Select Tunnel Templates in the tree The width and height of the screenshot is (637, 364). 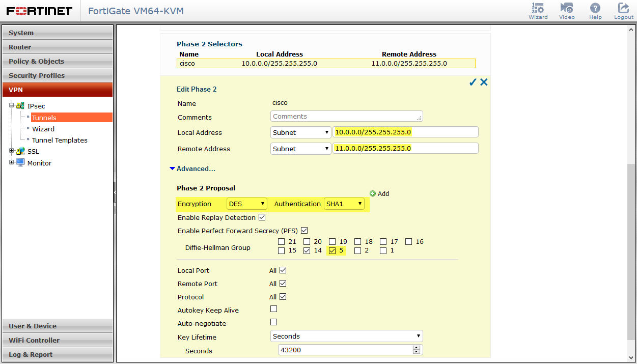pos(60,140)
